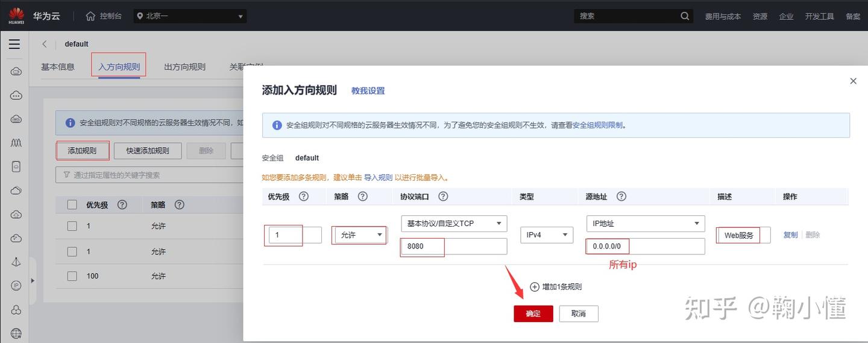Check the first rule row with priority 1
This screenshot has height=343, width=868.
pyautogui.click(x=72, y=226)
